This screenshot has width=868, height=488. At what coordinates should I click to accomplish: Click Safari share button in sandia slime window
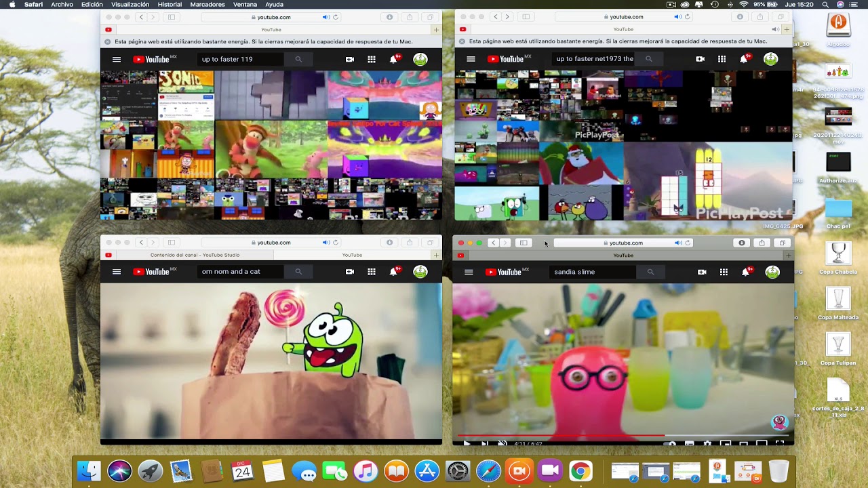pyautogui.click(x=762, y=243)
